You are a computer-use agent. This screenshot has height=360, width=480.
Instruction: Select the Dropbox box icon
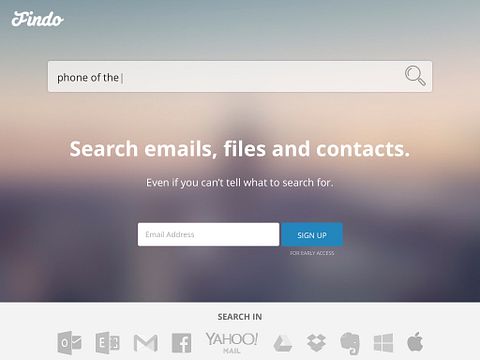(x=316, y=343)
